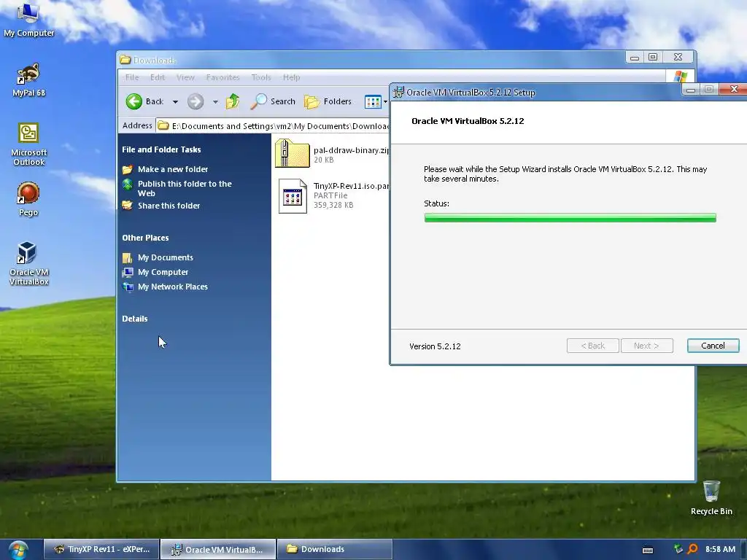
Task: Open the Recycle Bin
Action: (711, 498)
